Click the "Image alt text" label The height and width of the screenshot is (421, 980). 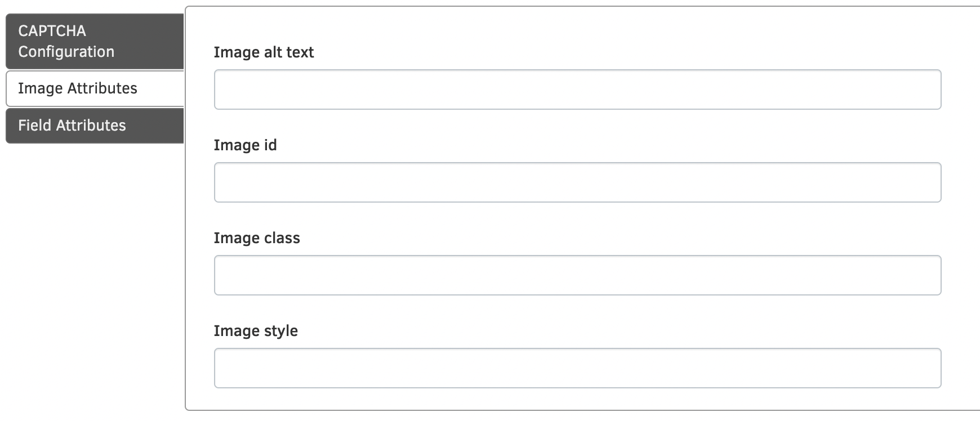point(264,52)
